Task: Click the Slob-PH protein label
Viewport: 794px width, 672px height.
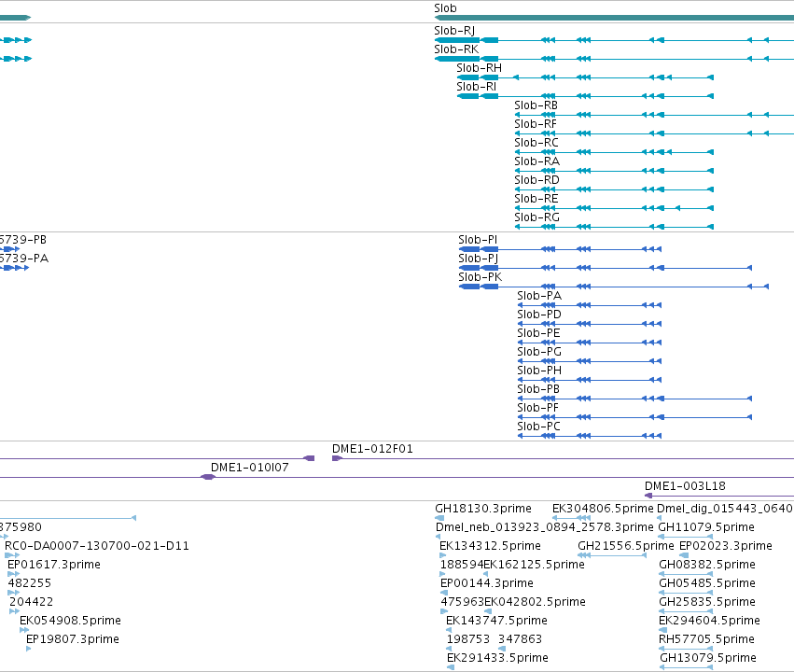Action: (539, 371)
